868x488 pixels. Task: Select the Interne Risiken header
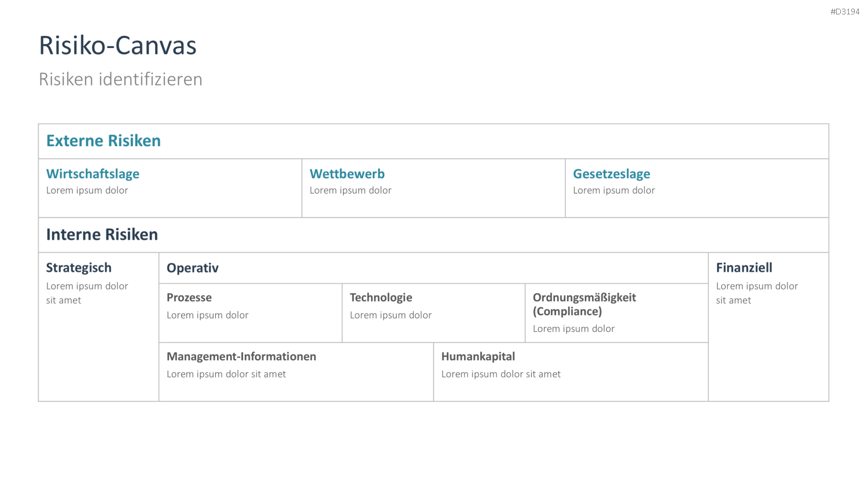click(x=102, y=234)
